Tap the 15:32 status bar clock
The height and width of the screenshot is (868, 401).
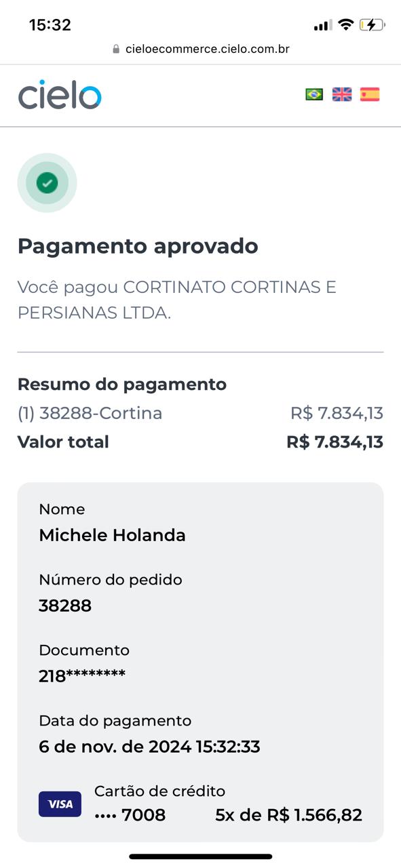click(x=50, y=25)
